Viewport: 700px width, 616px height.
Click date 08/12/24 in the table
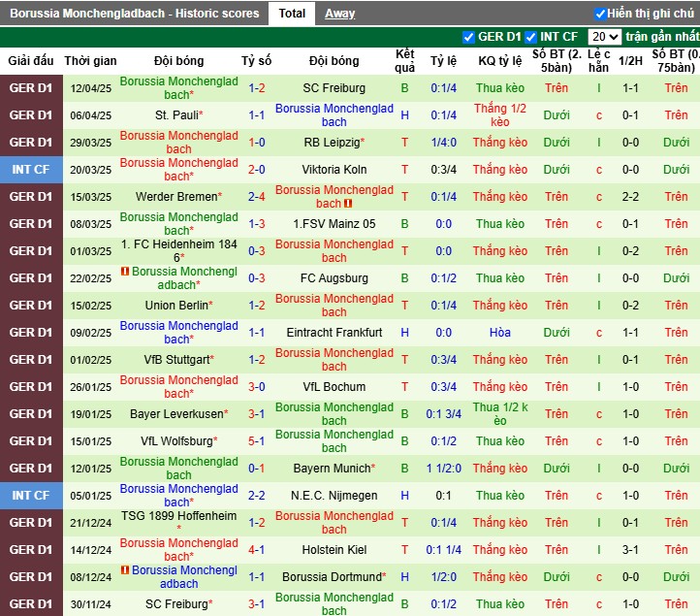(90, 577)
